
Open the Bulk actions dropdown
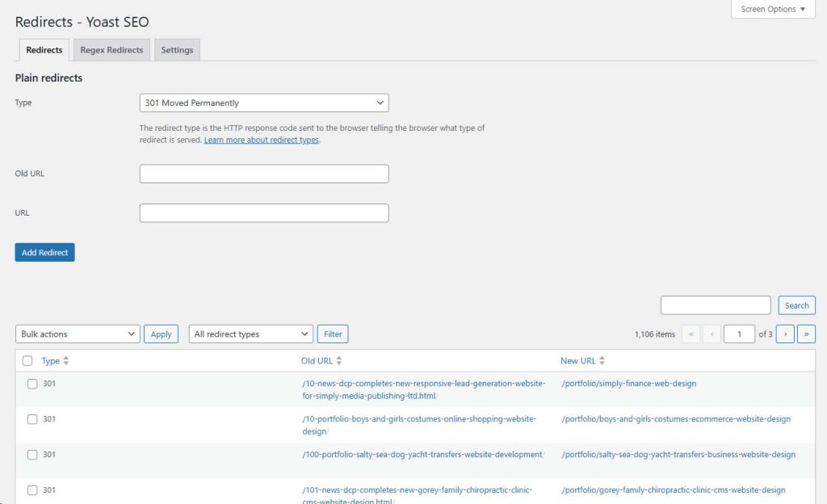coord(77,334)
